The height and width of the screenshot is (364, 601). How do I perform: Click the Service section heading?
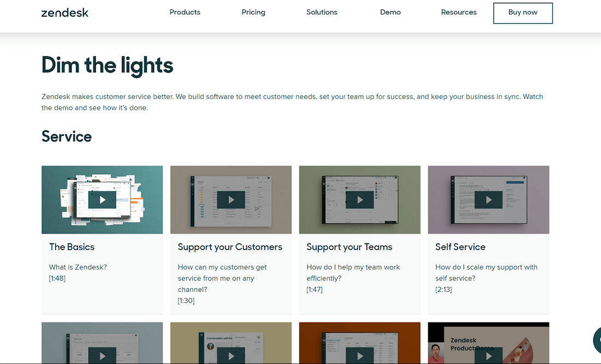coord(67,136)
